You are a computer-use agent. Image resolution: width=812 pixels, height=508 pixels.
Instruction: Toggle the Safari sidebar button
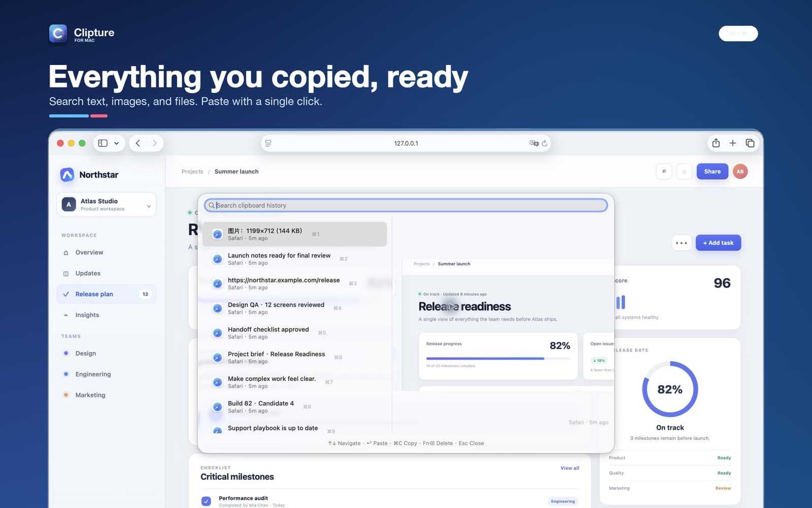(x=103, y=143)
